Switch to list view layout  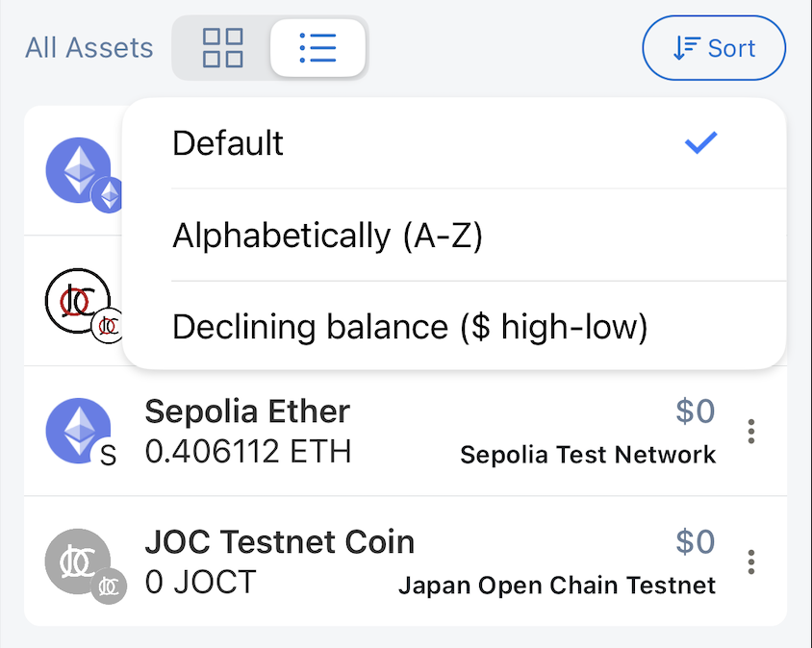pyautogui.click(x=317, y=47)
